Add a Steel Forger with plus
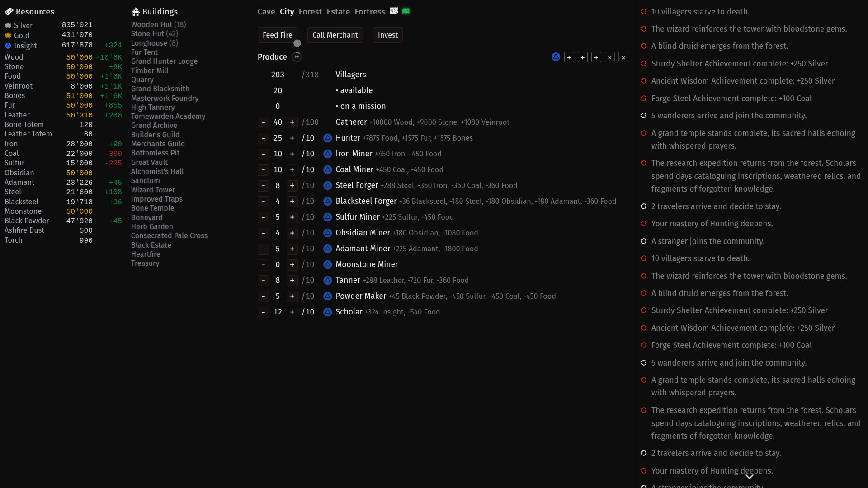The height and width of the screenshot is (488, 868). (x=292, y=186)
